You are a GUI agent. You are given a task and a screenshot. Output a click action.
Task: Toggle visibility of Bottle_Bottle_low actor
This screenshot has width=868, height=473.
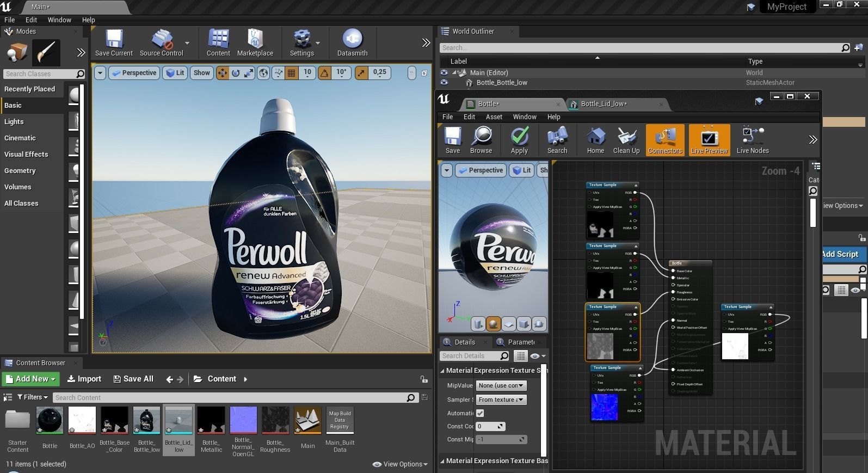coord(444,83)
